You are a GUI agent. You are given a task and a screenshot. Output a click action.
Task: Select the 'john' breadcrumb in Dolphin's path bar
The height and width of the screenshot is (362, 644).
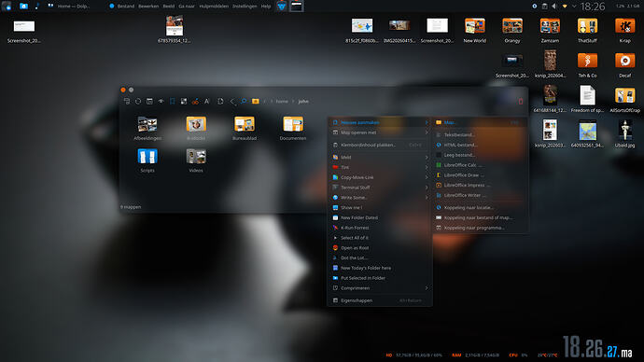click(x=303, y=102)
